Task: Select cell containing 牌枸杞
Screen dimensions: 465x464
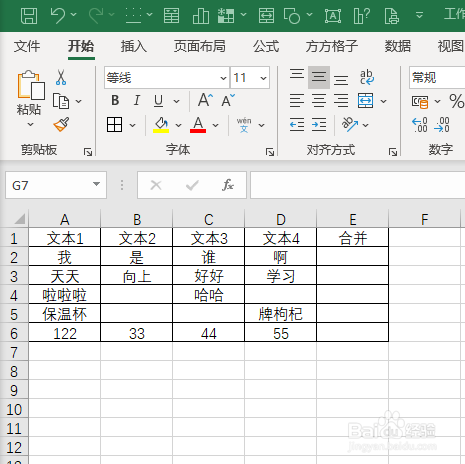Action: (x=281, y=314)
